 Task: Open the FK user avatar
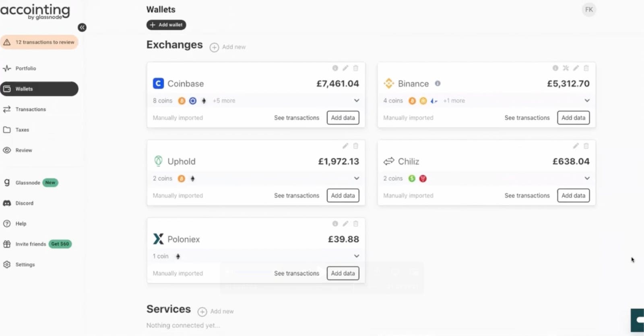[x=589, y=10]
